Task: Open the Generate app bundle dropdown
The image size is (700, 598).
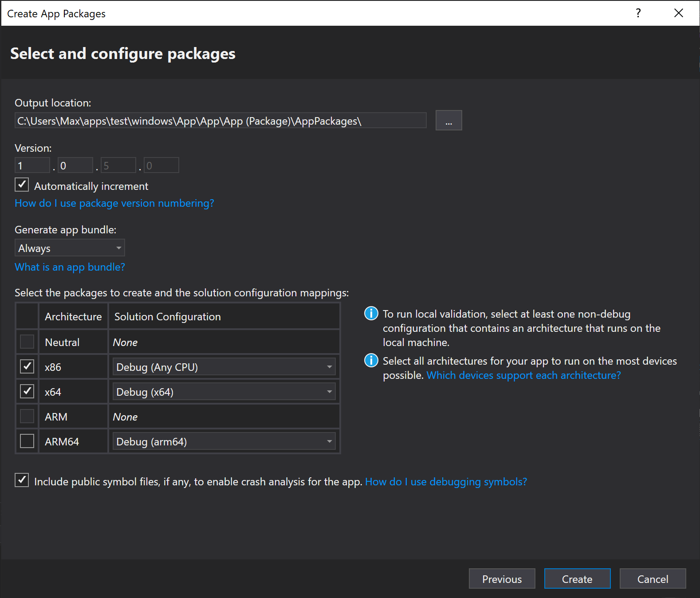Action: pos(70,248)
